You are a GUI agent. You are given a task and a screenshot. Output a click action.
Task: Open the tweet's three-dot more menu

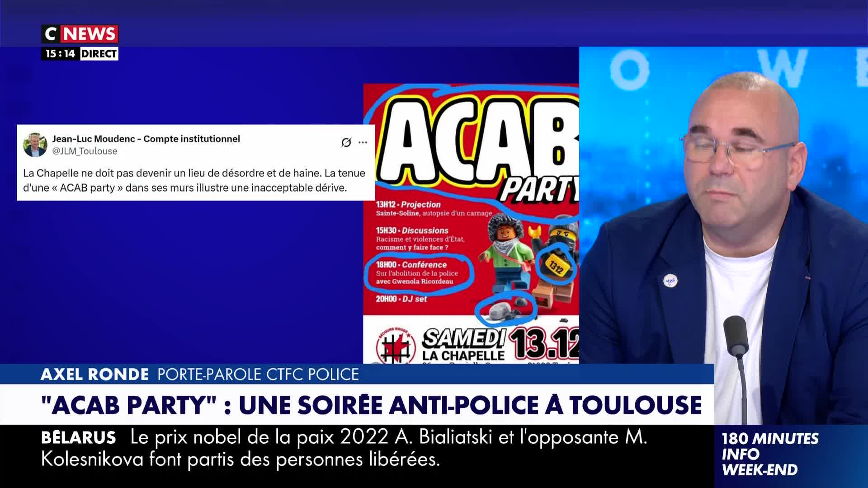coord(363,142)
